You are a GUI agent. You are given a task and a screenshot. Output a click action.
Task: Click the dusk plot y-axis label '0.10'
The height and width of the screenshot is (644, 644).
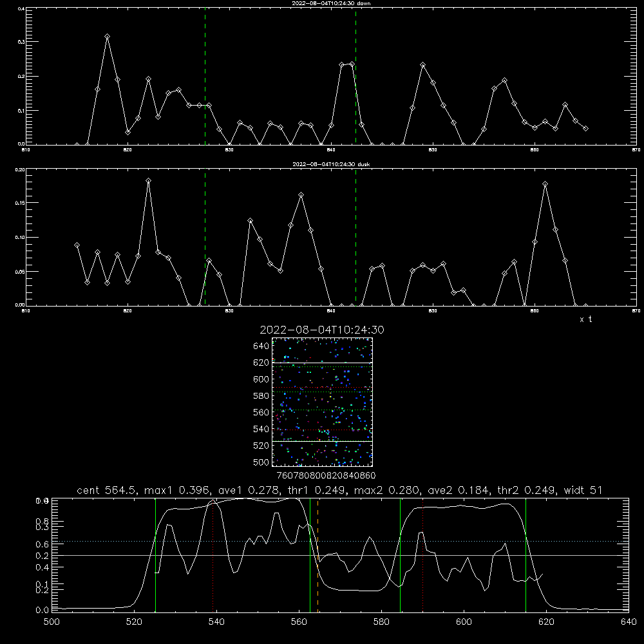20,238
